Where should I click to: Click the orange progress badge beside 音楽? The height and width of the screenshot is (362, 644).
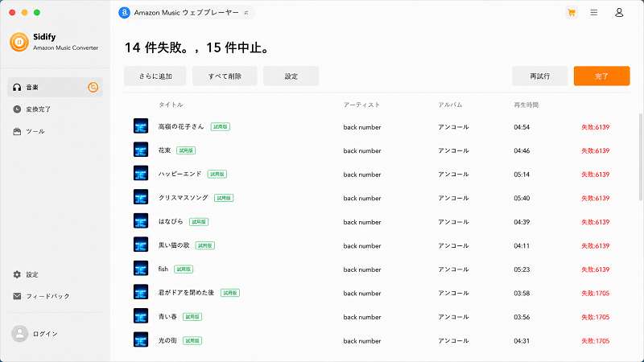pyautogui.click(x=93, y=88)
